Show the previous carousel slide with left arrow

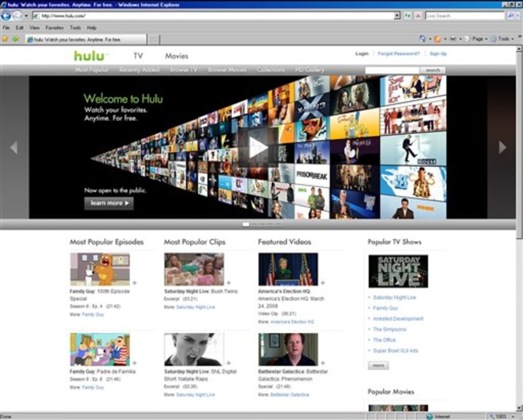14,147
